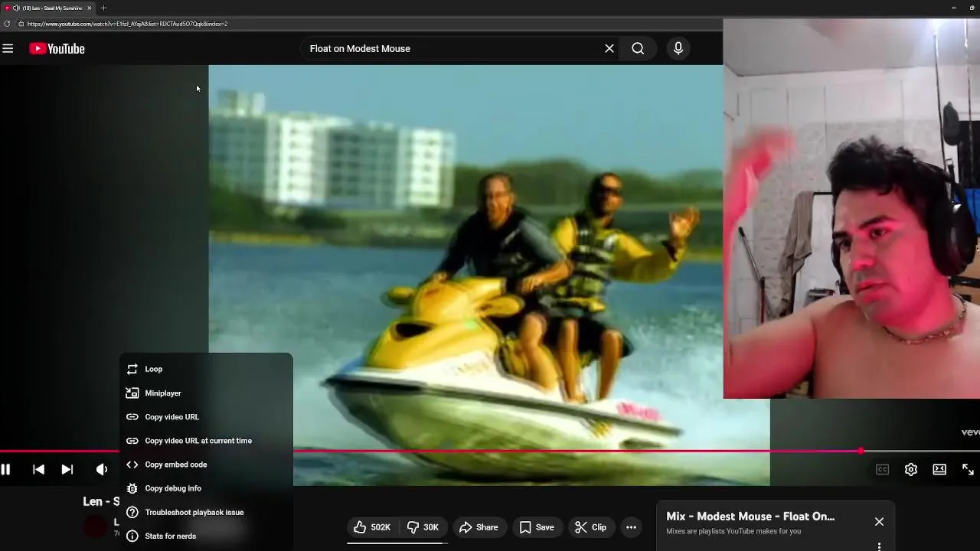Open Troubleshoot playback issue

click(206, 512)
